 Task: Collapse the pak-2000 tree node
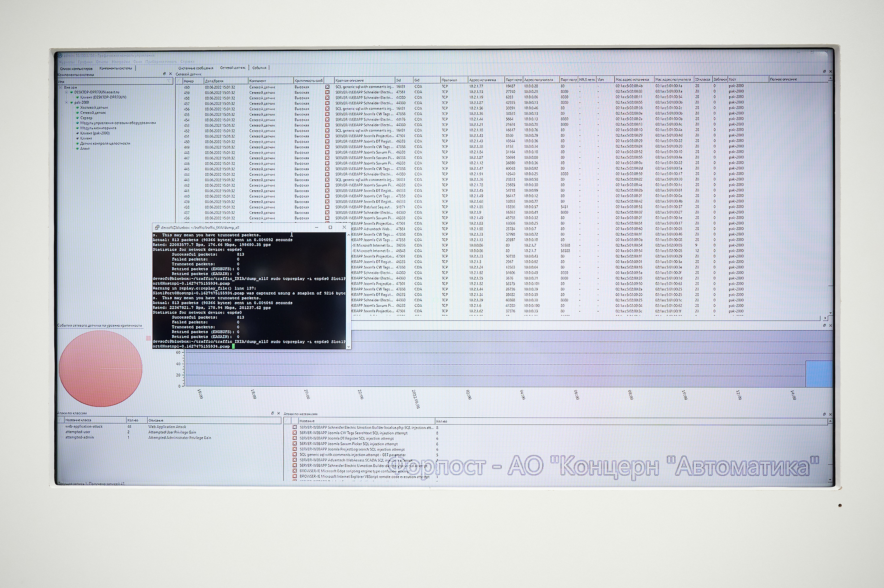click(x=66, y=103)
